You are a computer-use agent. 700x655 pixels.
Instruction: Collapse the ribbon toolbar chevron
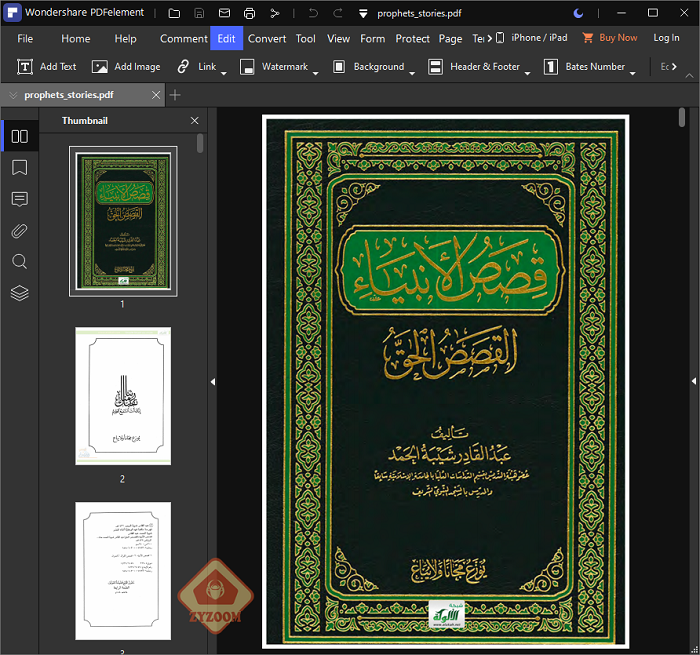pyautogui.click(x=689, y=76)
